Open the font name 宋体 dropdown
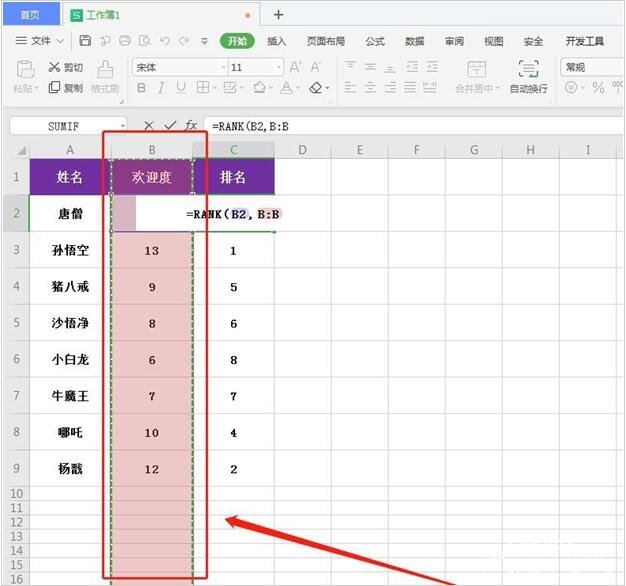The height and width of the screenshot is (586, 626). [224, 67]
